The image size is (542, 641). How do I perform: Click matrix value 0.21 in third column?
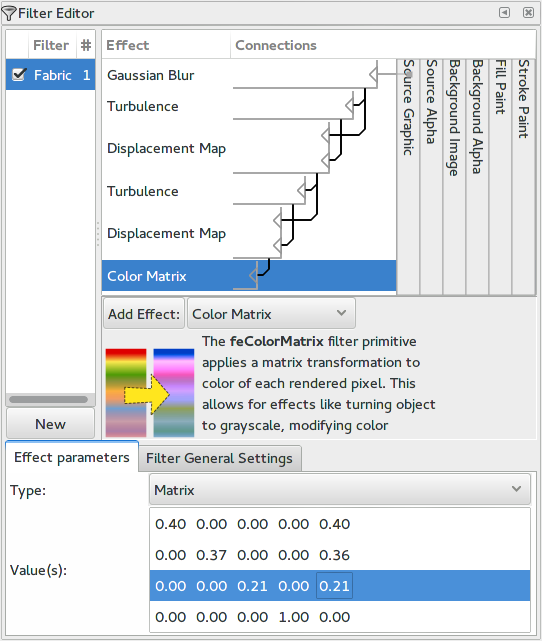point(252,586)
